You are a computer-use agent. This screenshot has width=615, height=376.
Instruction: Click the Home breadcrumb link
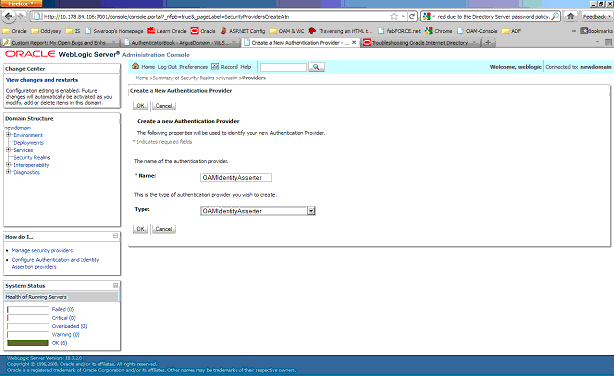pyautogui.click(x=142, y=78)
